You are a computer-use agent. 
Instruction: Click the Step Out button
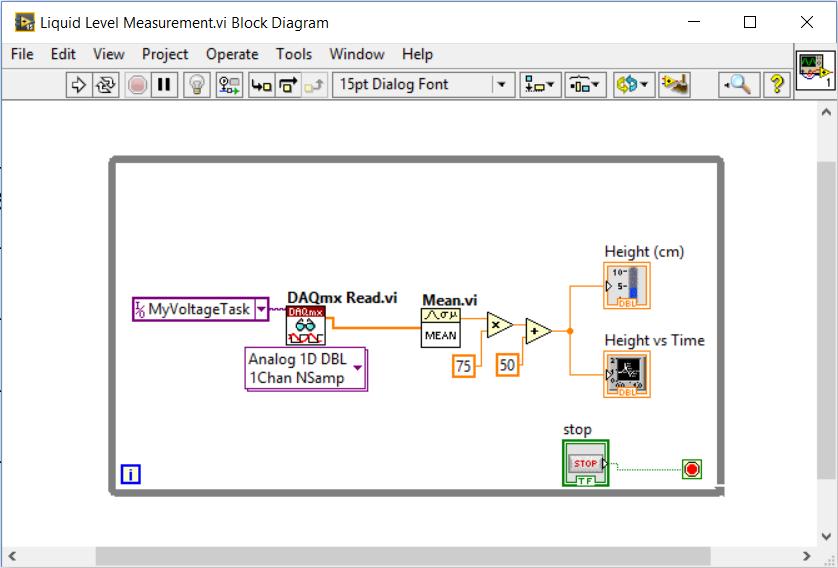tap(315, 84)
